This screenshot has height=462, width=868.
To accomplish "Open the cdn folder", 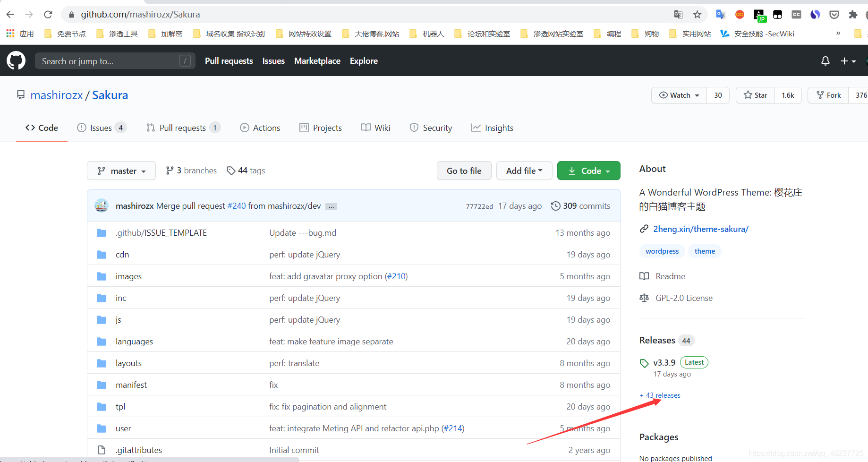I will coord(122,254).
